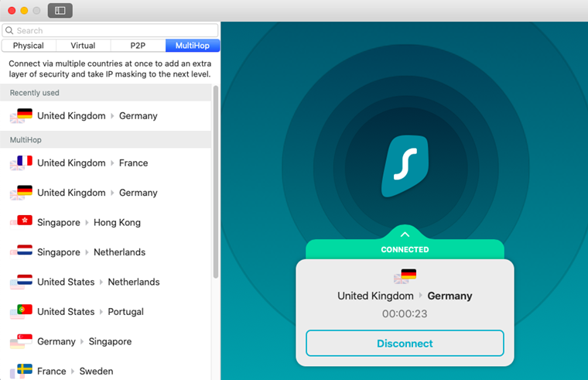Click the server list vertical scrollbar
This screenshot has width=588, height=380.
click(x=216, y=178)
